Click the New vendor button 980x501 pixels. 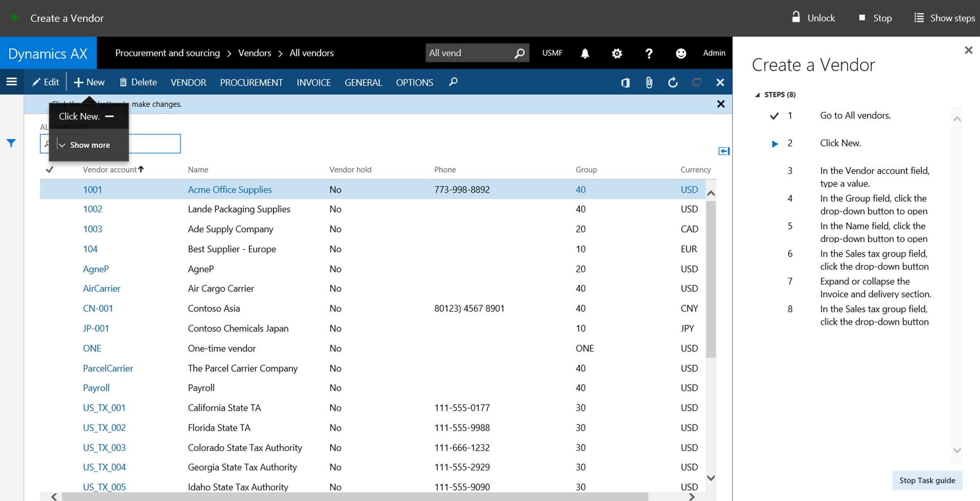[x=89, y=82]
